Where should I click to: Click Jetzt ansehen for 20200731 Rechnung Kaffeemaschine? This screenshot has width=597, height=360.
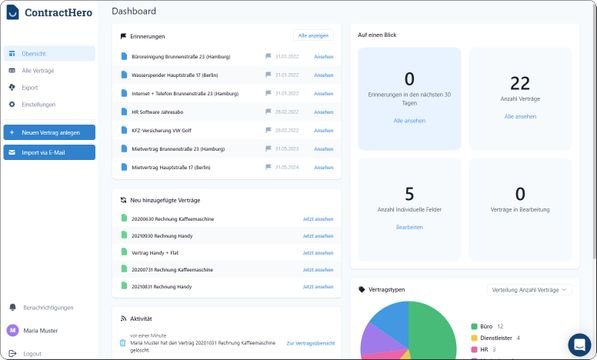(318, 270)
